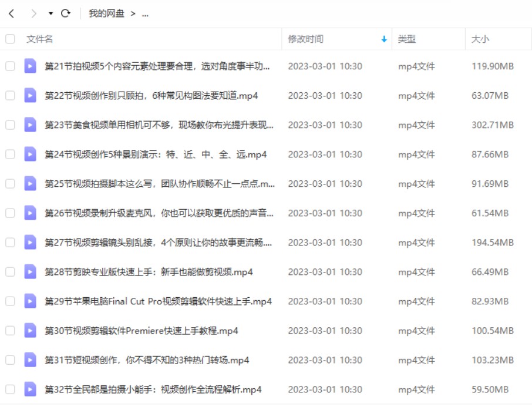
Task: Open 第25节视频拍摄脚本这么写 file name
Action: click(x=160, y=184)
